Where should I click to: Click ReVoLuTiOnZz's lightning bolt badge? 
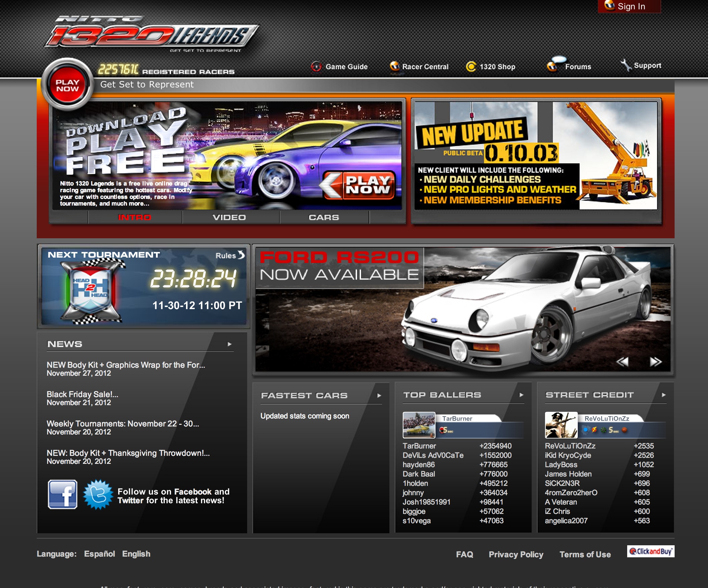pyautogui.click(x=594, y=429)
